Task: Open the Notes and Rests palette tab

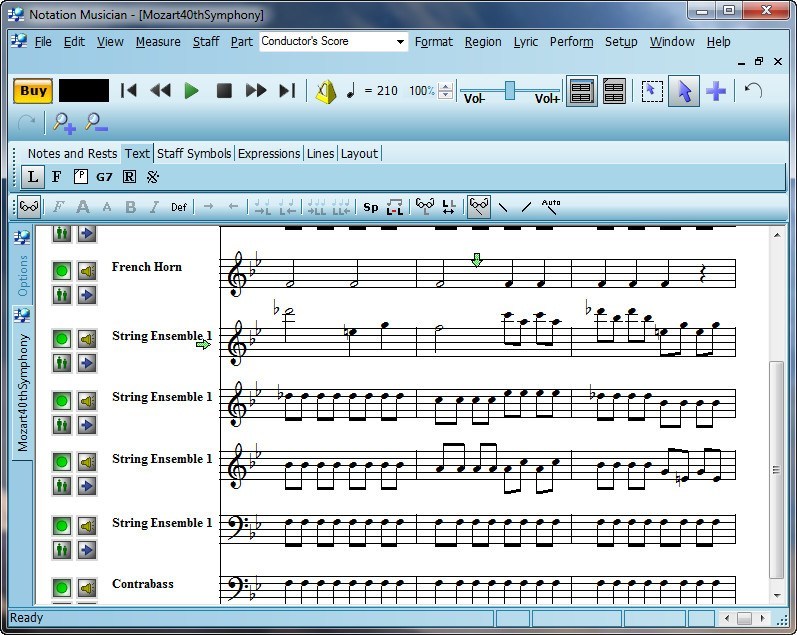Action: tap(72, 154)
